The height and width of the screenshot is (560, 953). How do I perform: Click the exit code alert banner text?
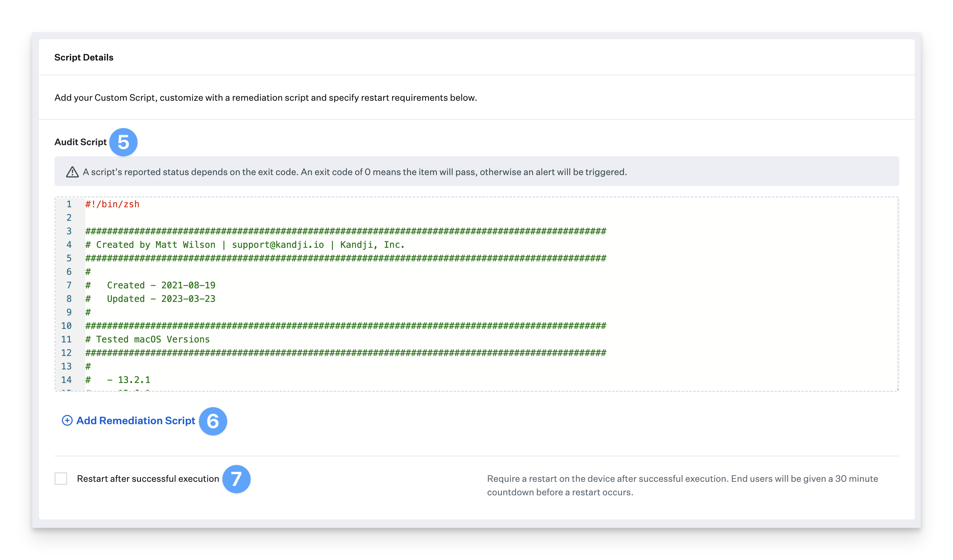(354, 172)
